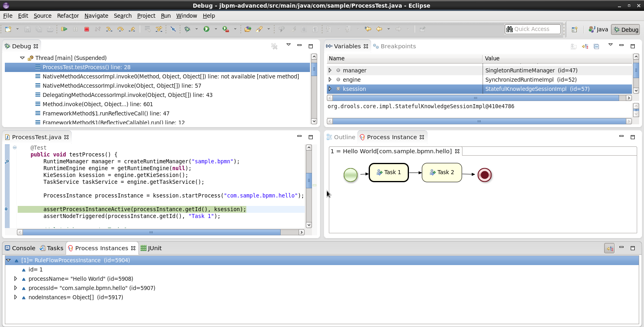Image resolution: width=644 pixels, height=327 pixels.
Task: Click the code editor horizontal scrollbar
Action: 151,232
